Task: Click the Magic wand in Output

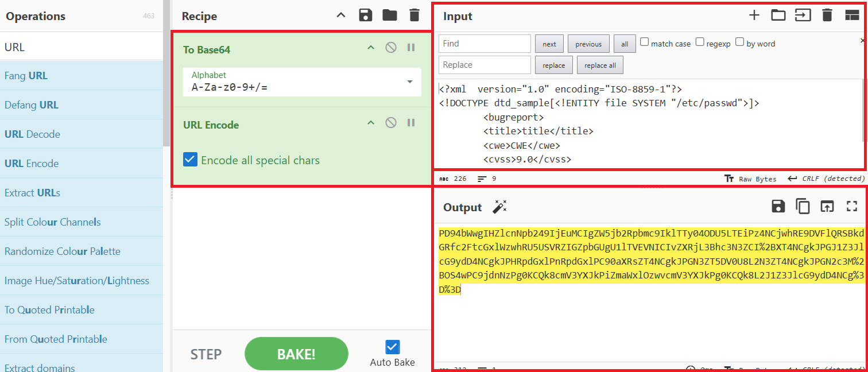Action: (x=499, y=207)
